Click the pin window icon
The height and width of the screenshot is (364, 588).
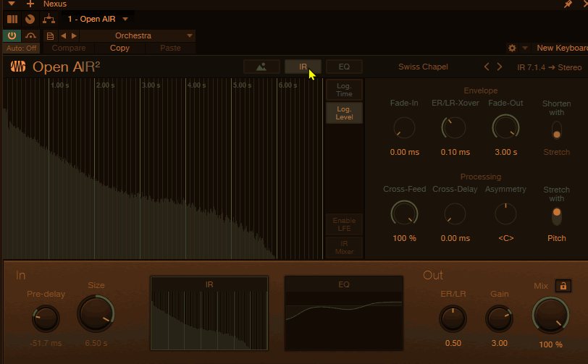click(568, 4)
